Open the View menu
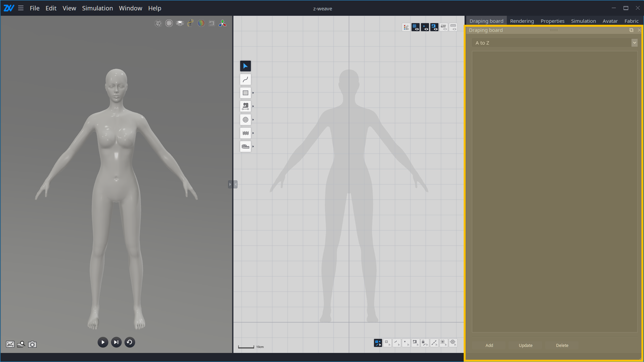This screenshot has height=362, width=644. click(69, 8)
